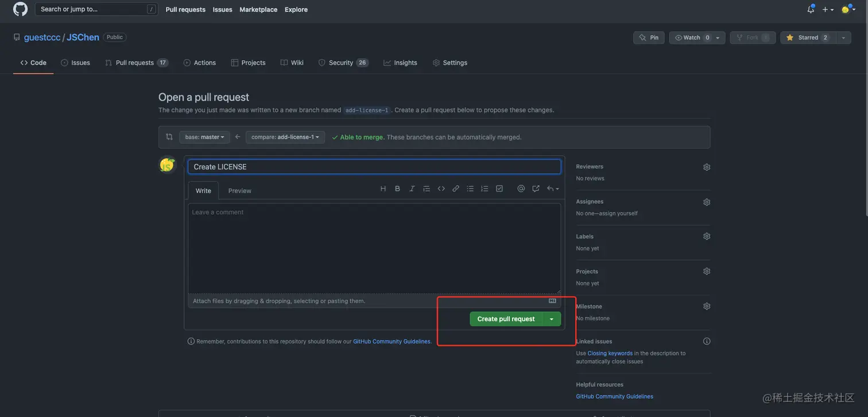Open the repository Projects tab
The height and width of the screenshot is (417, 868).
coord(248,63)
